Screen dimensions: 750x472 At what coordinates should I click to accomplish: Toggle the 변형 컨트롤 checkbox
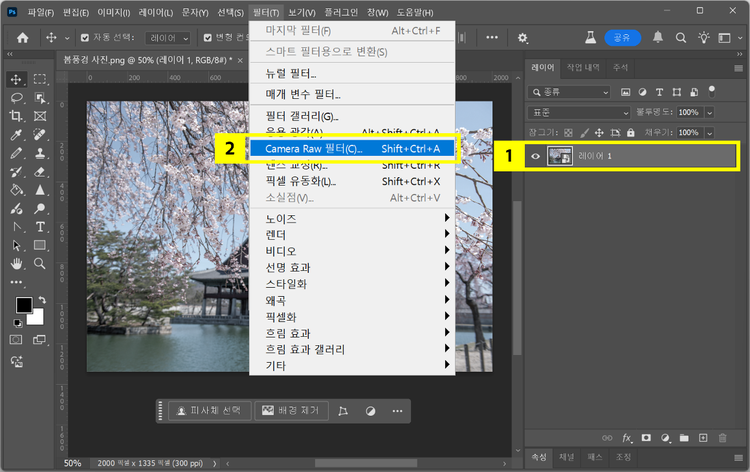(x=208, y=38)
